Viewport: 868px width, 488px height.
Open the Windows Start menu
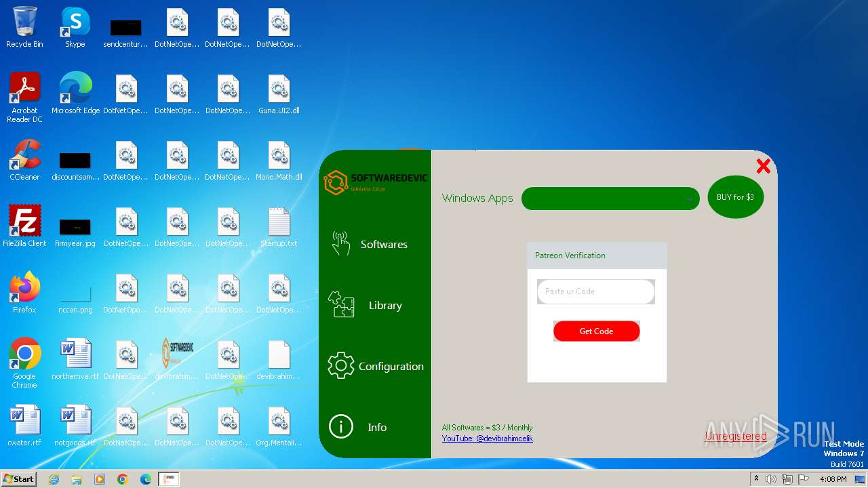18,479
